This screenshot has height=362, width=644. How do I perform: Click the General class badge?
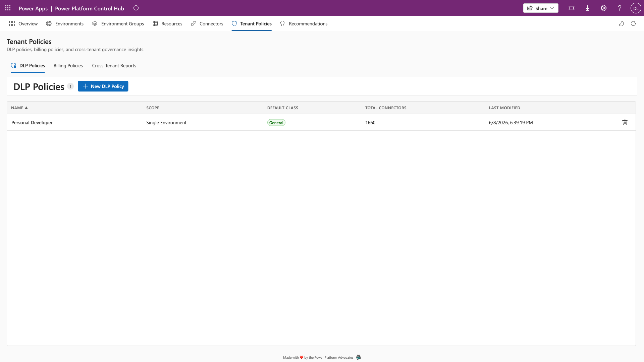(276, 123)
